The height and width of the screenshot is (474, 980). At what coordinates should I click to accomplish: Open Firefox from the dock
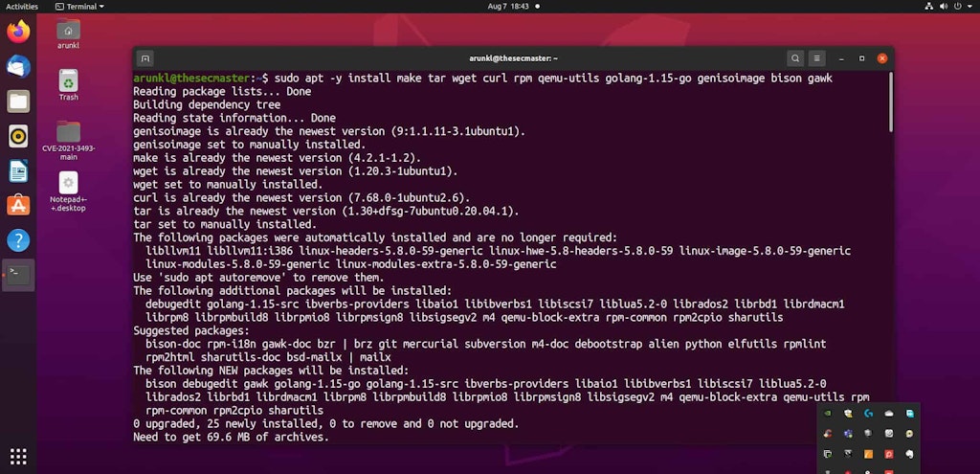click(18, 32)
